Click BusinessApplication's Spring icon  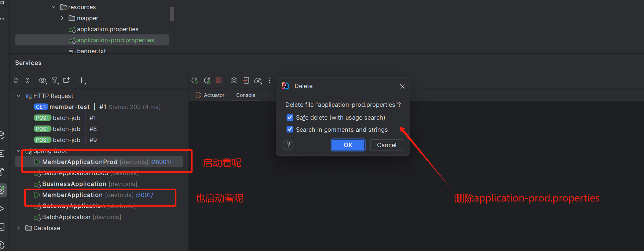(37, 184)
